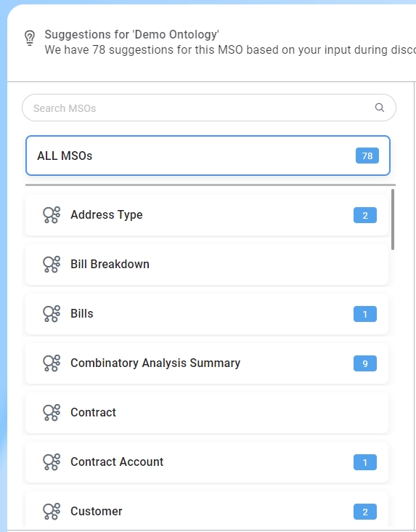Viewport: 416px width, 532px height.
Task: Click the Contract Account badge showing 1
Action: click(365, 462)
